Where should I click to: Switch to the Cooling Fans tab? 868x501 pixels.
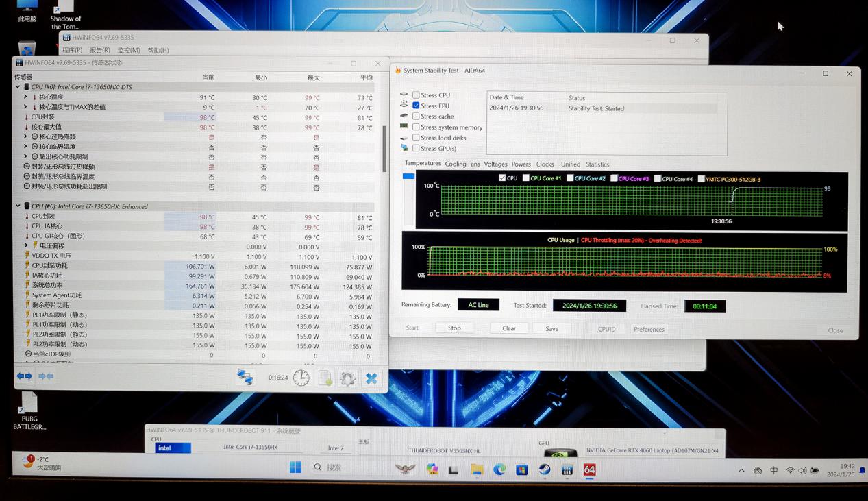click(x=462, y=164)
